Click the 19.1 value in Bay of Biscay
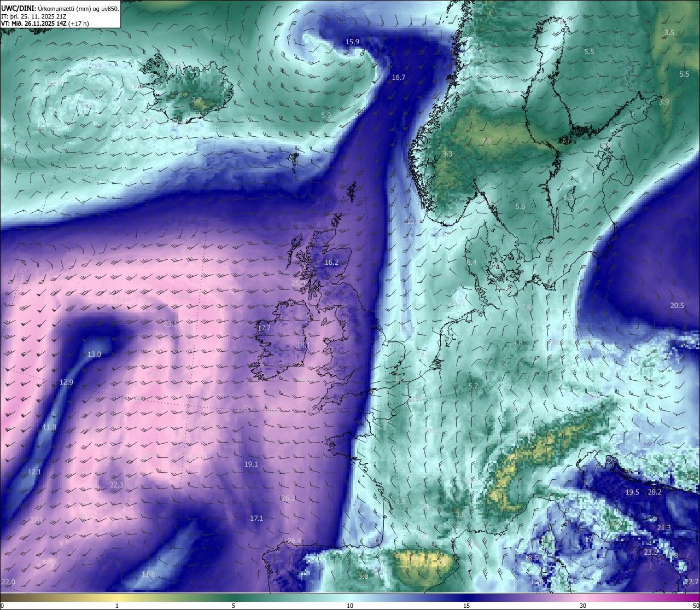Screen dimensions: 700x610 (251, 464)
